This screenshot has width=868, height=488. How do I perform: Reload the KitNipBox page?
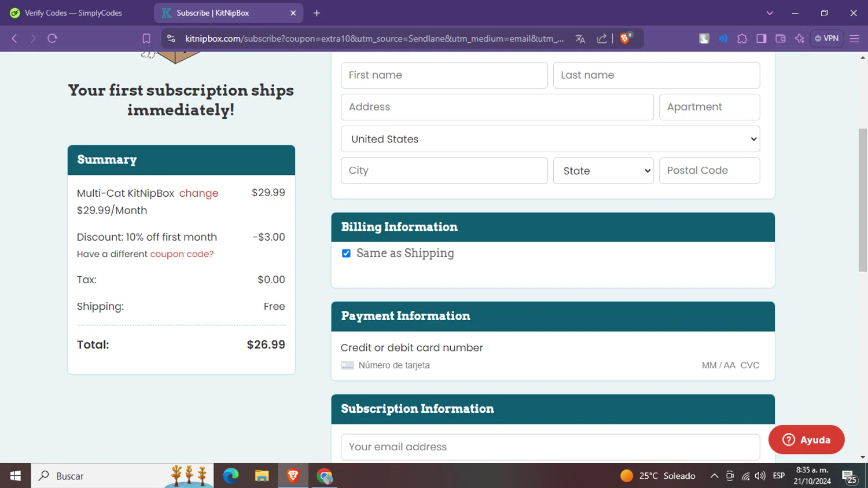point(52,38)
